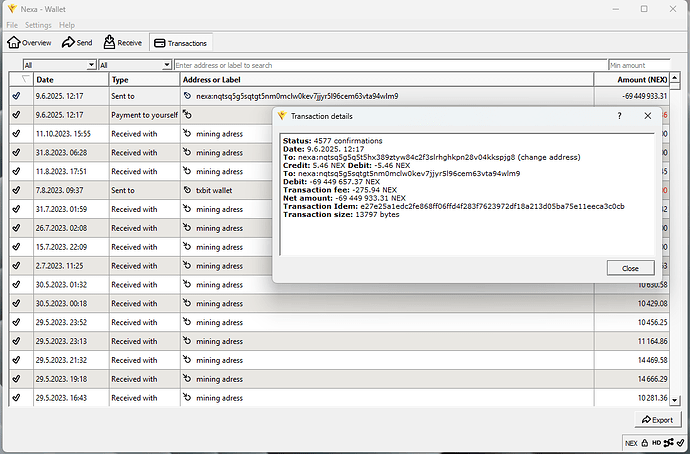Image resolution: width=690 pixels, height=454 pixels.
Task: Click the confirmed checkmark for 9.6.2025 Sent to
Action: (x=17, y=95)
